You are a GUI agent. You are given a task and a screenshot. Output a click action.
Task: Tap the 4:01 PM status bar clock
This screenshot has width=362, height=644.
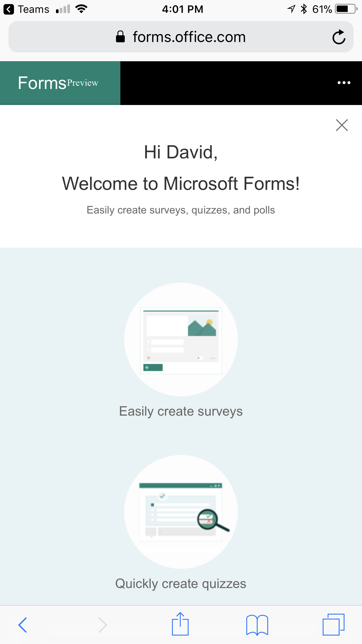182,9
